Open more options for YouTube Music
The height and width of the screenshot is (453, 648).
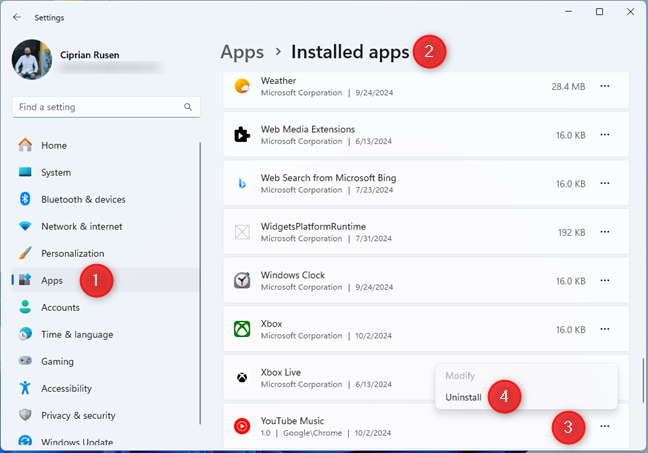(x=605, y=426)
